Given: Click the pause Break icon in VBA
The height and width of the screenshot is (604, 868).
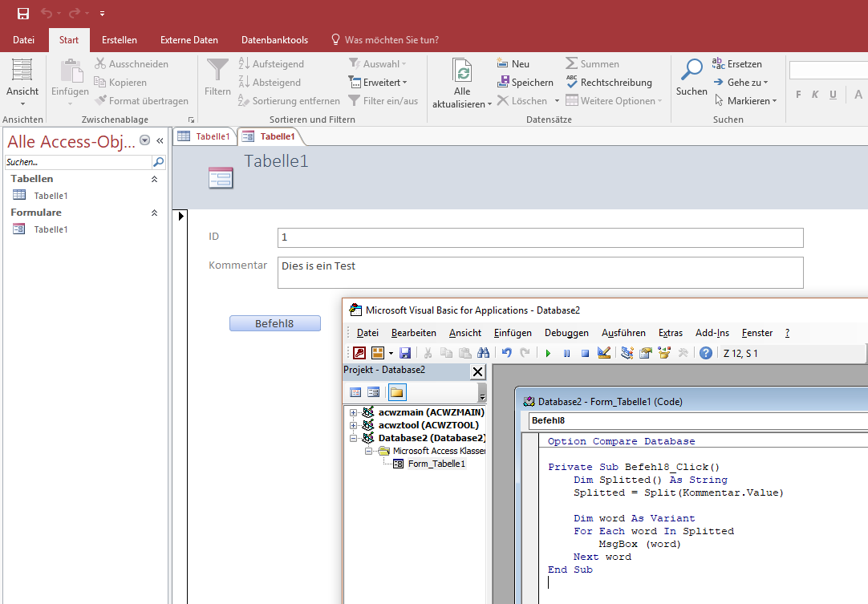Looking at the screenshot, I should click(x=567, y=353).
